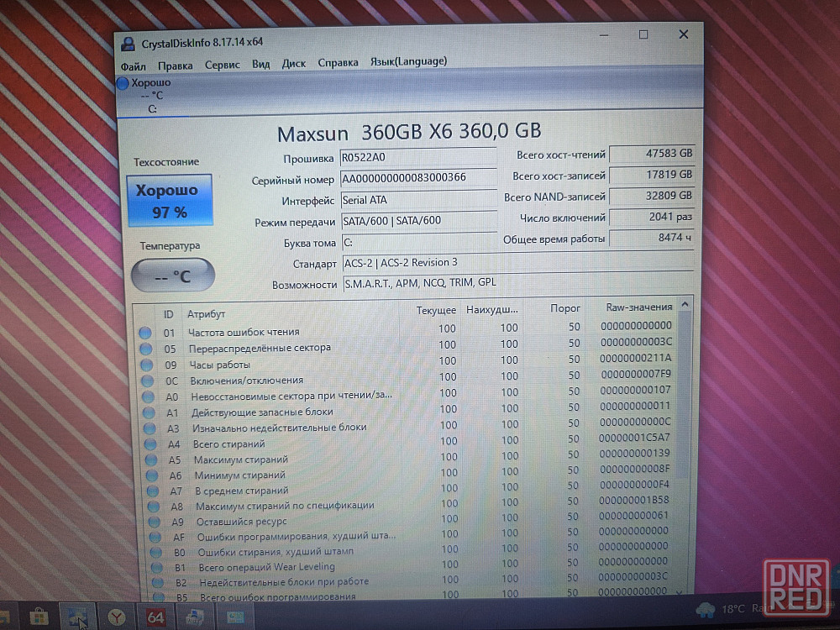840x630 pixels.
Task: Click the Всего NAND-записей value 32809 GB
Action: pyautogui.click(x=652, y=196)
